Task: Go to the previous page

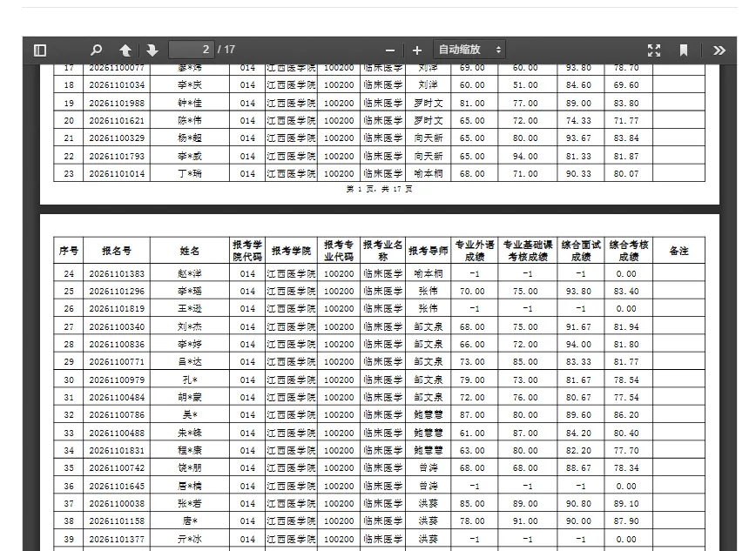Action: (x=125, y=50)
